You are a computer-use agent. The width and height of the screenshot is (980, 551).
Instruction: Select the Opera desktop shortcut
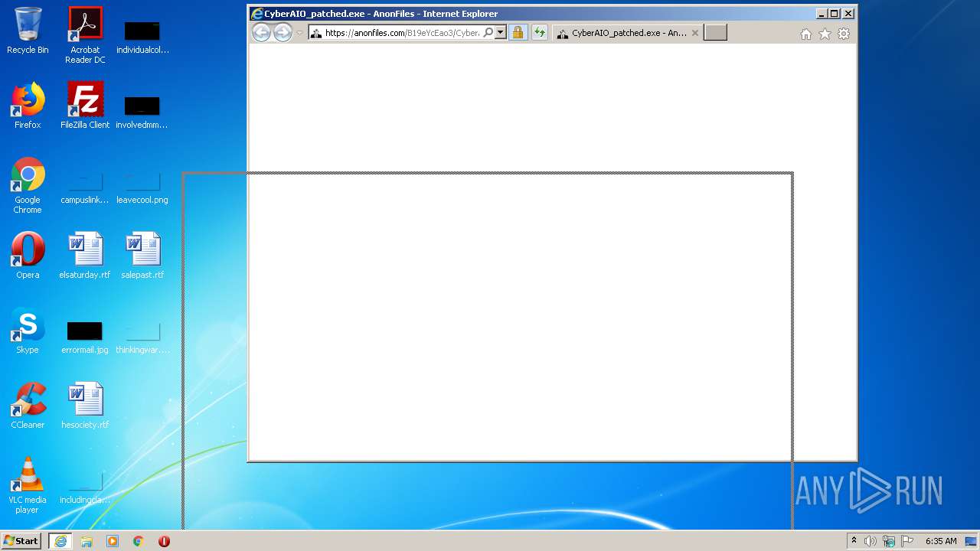(x=28, y=256)
